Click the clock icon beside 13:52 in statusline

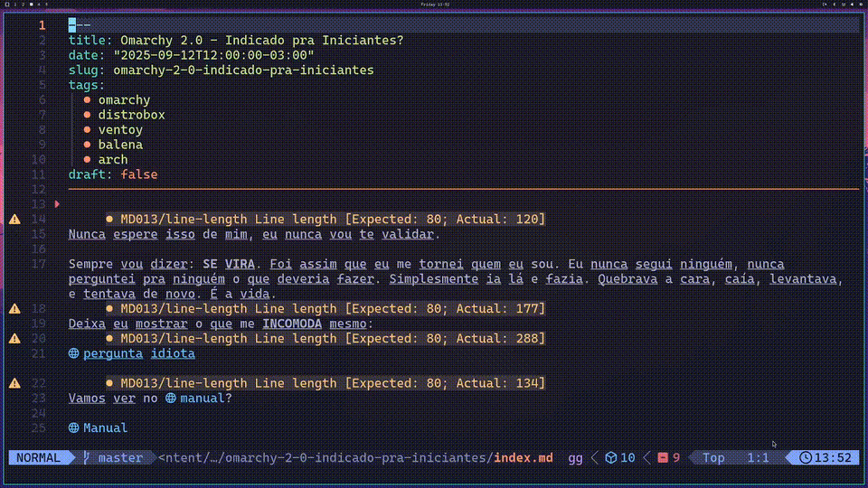(x=806, y=457)
